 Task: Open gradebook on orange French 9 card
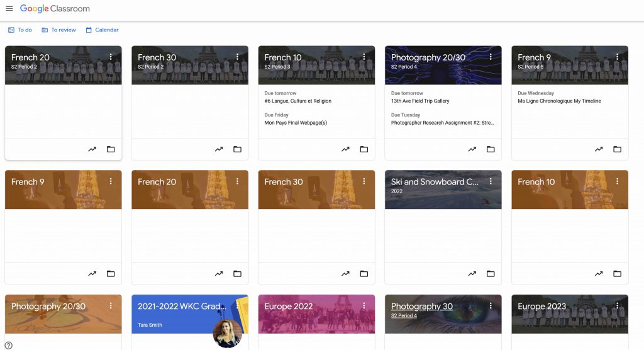tap(92, 273)
